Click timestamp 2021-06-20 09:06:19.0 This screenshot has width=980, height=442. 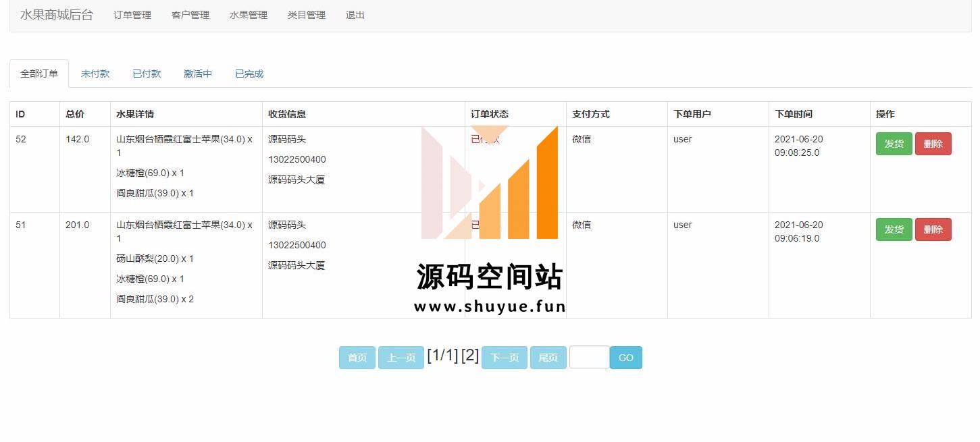[x=799, y=231]
